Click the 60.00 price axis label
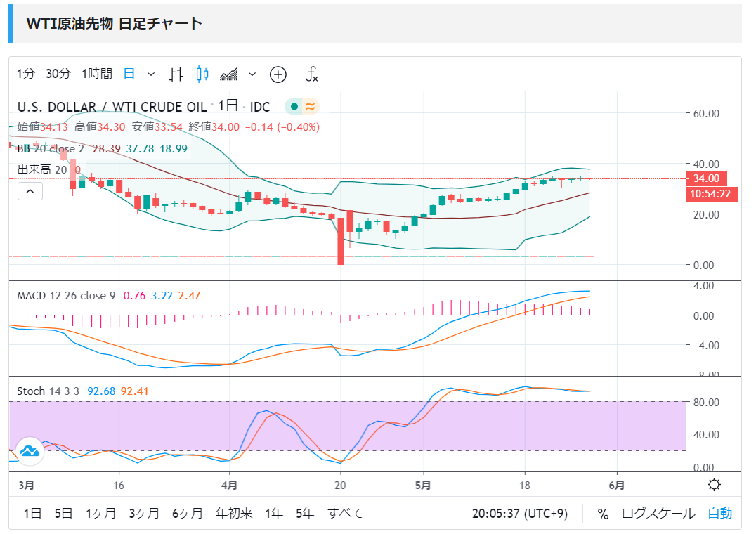Screen dimensions: 756x534 [x=706, y=114]
